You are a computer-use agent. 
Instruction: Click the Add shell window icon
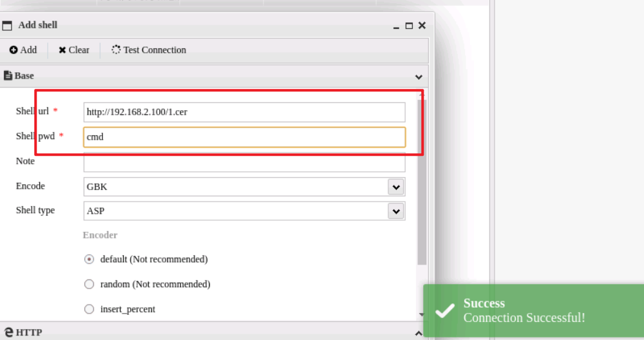click(8, 26)
